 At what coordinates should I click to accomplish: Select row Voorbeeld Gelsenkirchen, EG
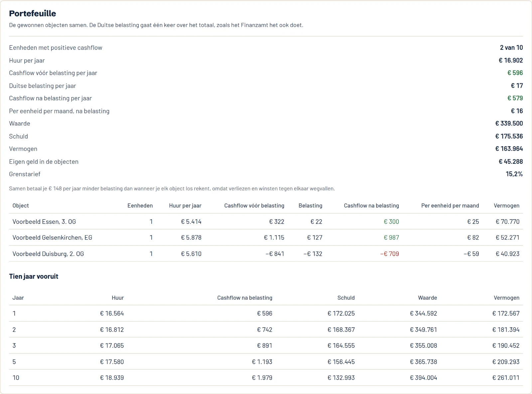click(266, 238)
